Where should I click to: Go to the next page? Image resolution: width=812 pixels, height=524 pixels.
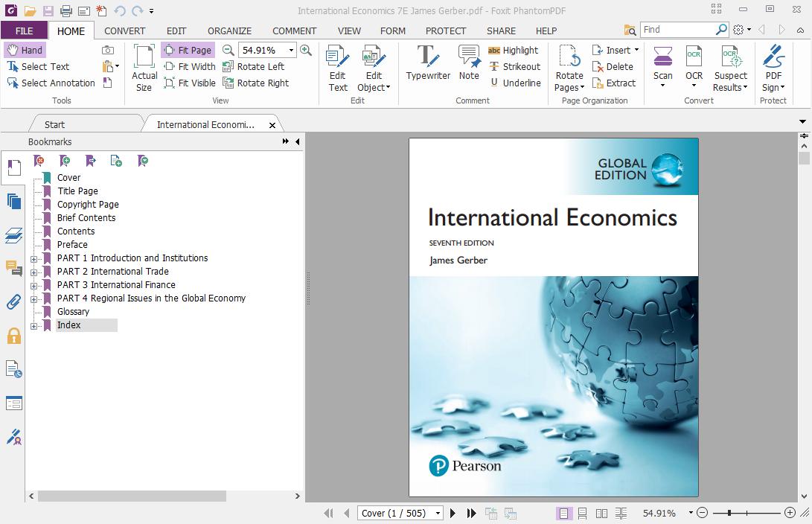click(453, 513)
